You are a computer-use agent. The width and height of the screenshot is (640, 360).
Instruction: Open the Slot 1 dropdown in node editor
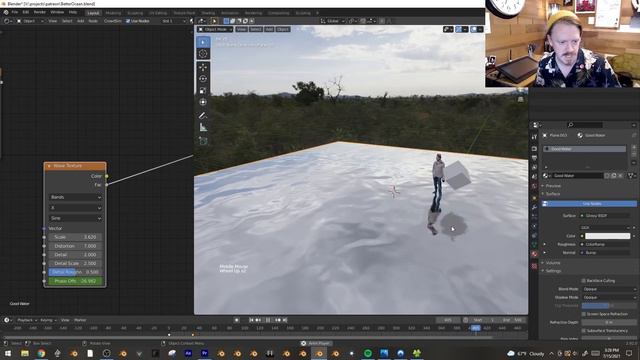pos(173,21)
